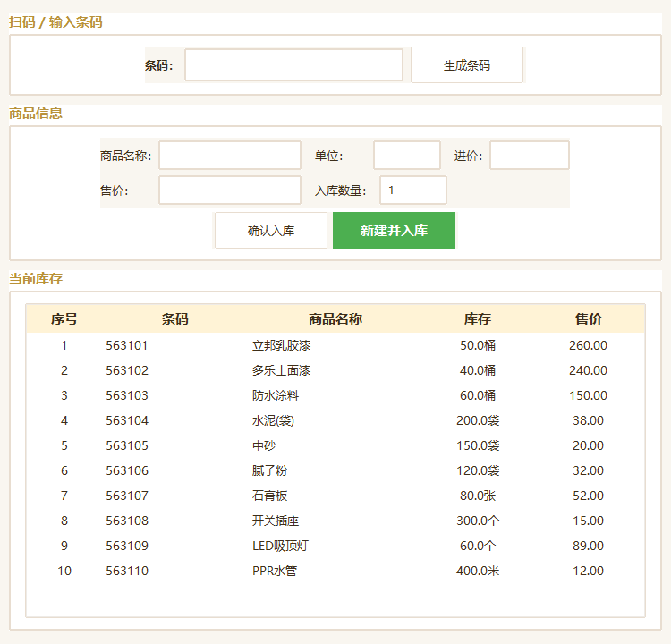Screen dimensions: 671x644
Task: Click price value 38.00
Action: pos(589,420)
